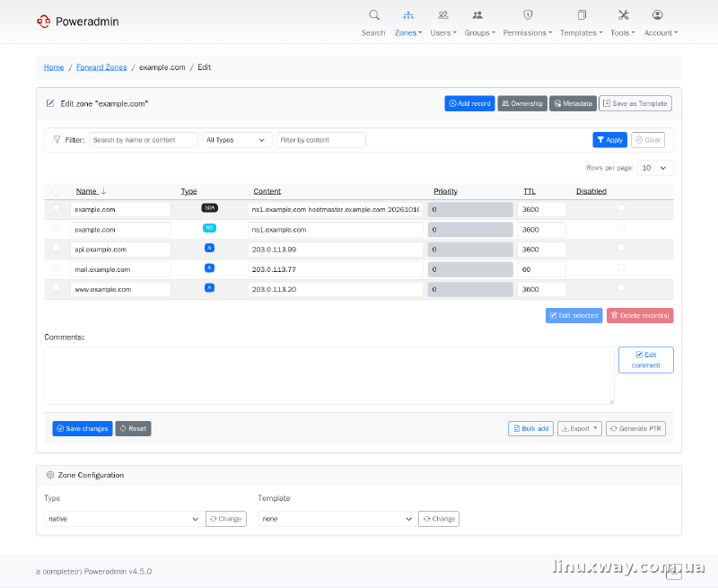The image size is (718, 588).
Task: Click the Permissions shield icon
Action: pos(528,15)
